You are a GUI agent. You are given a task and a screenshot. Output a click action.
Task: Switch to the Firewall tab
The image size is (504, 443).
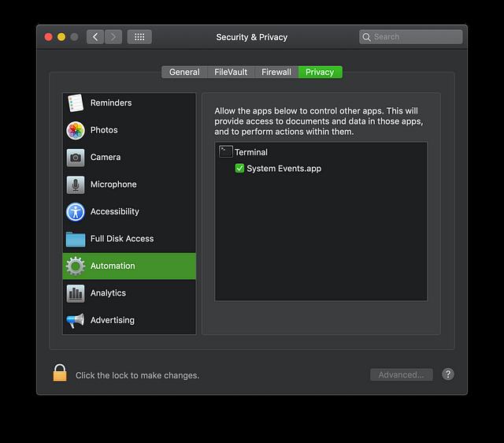pos(276,72)
